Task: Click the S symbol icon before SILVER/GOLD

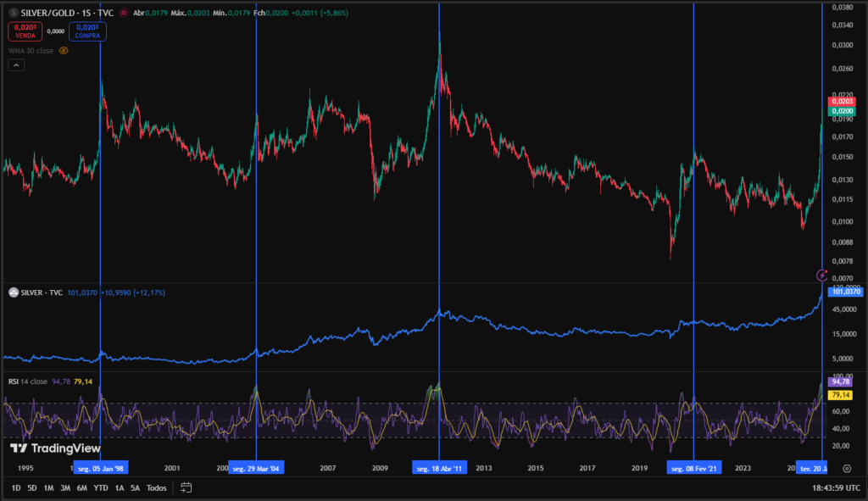Action: coord(14,14)
